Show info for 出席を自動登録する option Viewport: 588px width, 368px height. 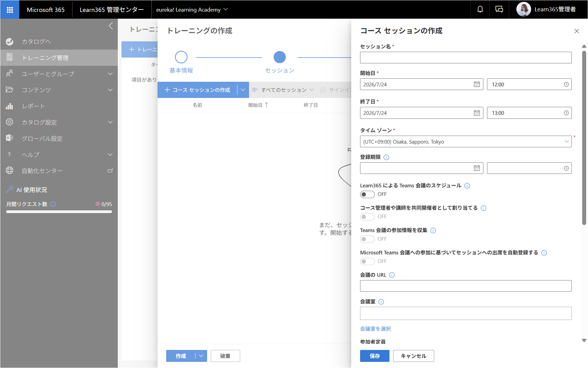click(544, 253)
